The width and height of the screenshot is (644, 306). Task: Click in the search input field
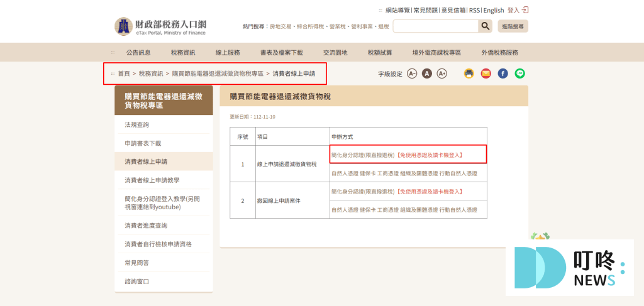pos(435,26)
